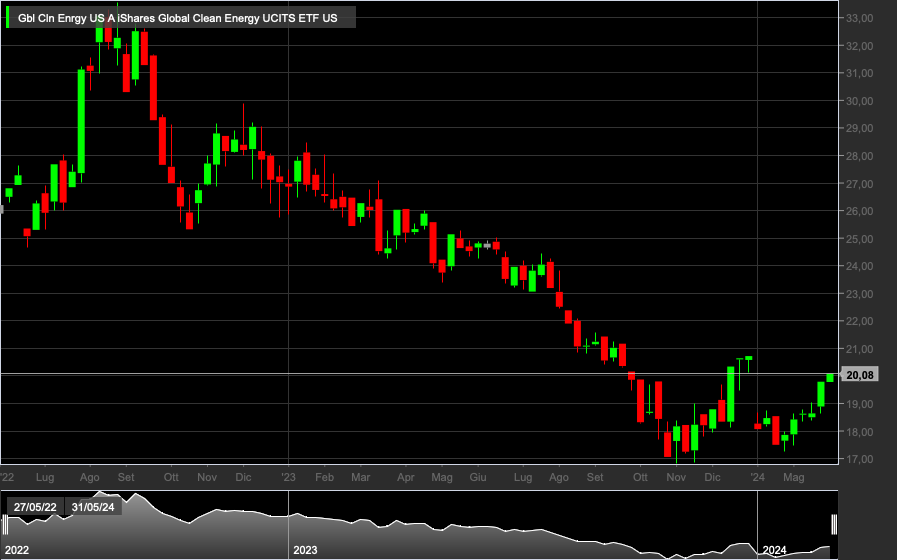
Task: Click the iShares Global Clean Energy ETF legend label
Action: tap(177, 18)
